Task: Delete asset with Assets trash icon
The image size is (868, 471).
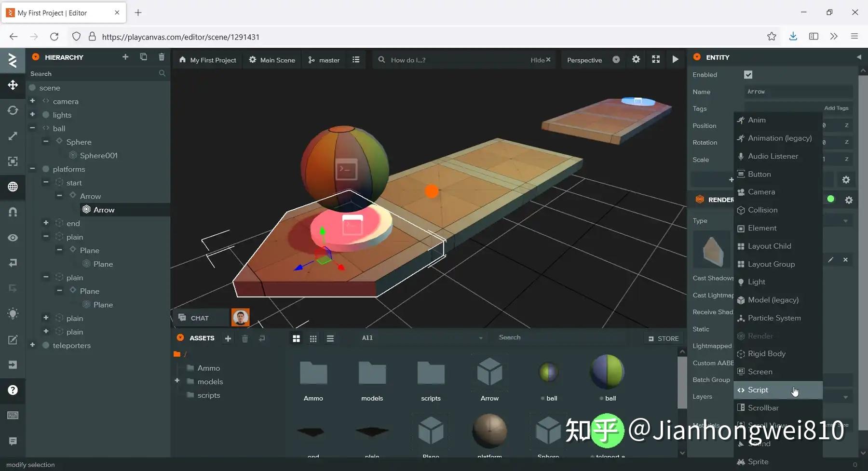Action: pyautogui.click(x=245, y=338)
